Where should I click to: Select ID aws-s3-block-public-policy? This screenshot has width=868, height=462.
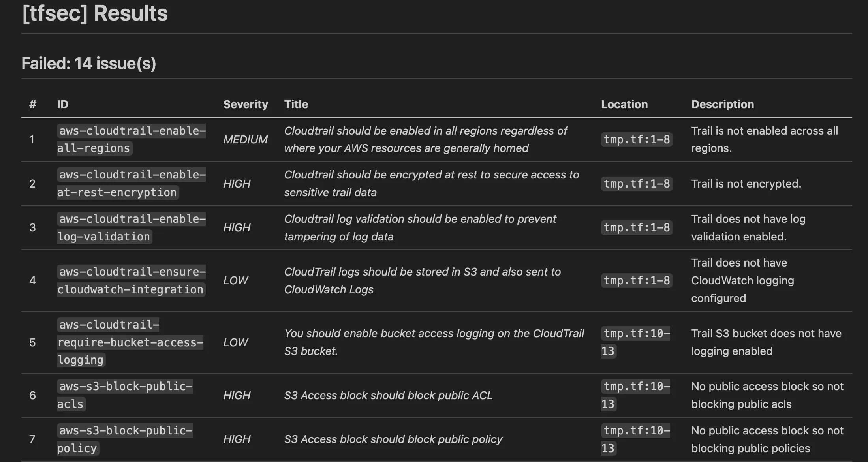(125, 439)
